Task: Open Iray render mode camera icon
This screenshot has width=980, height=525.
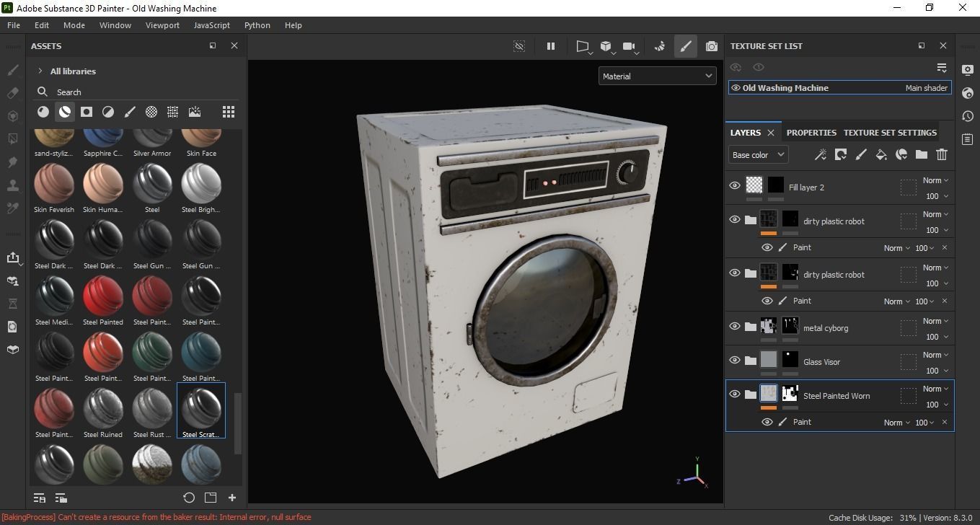Action: click(712, 46)
